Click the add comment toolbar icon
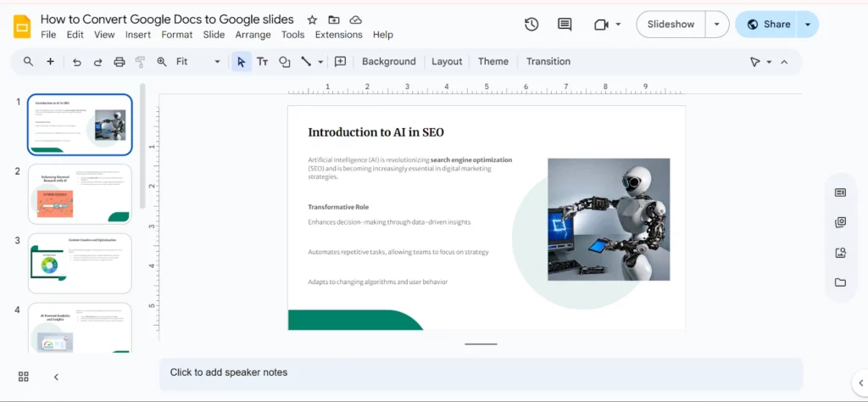Viewport: 868px width, 402px height. [341, 62]
